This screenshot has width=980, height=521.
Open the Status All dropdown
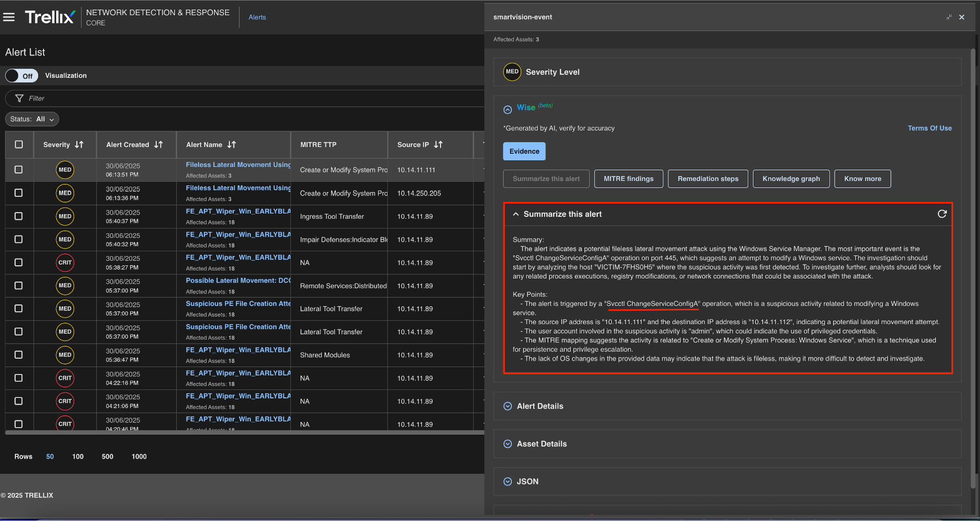tap(32, 119)
